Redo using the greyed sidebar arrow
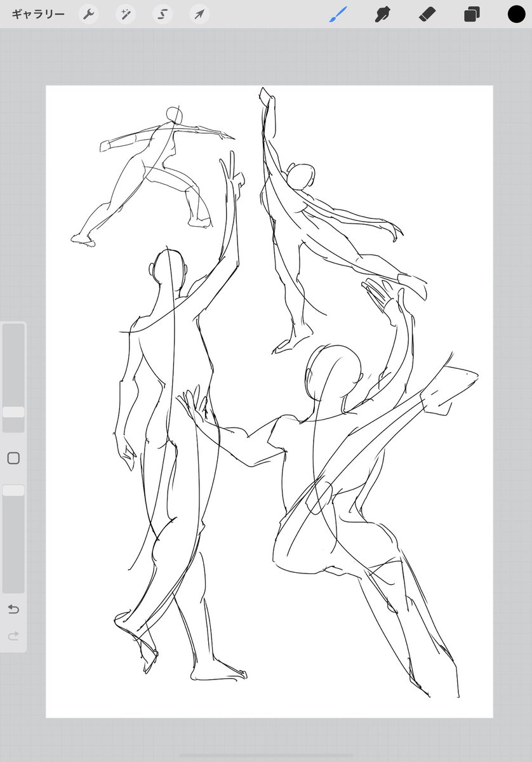This screenshot has width=532, height=762. [13, 636]
